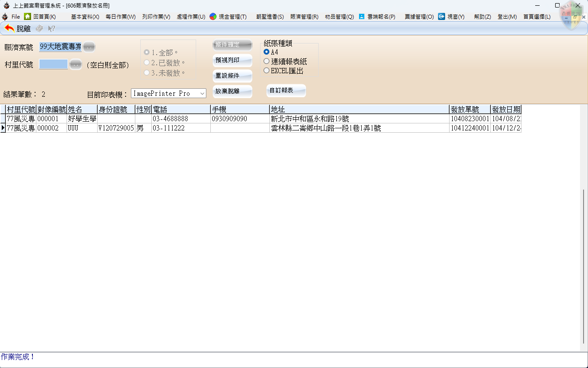Select the A4 paper type option

(267, 52)
